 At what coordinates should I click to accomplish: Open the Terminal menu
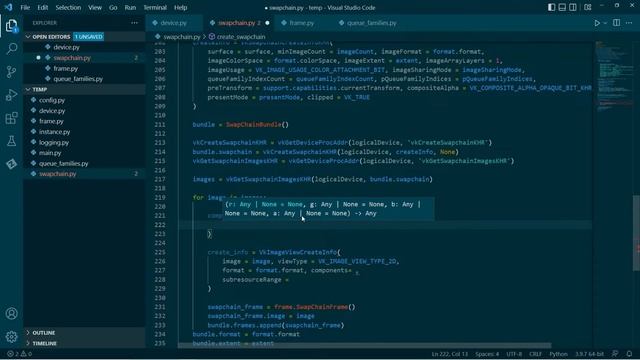155,7
